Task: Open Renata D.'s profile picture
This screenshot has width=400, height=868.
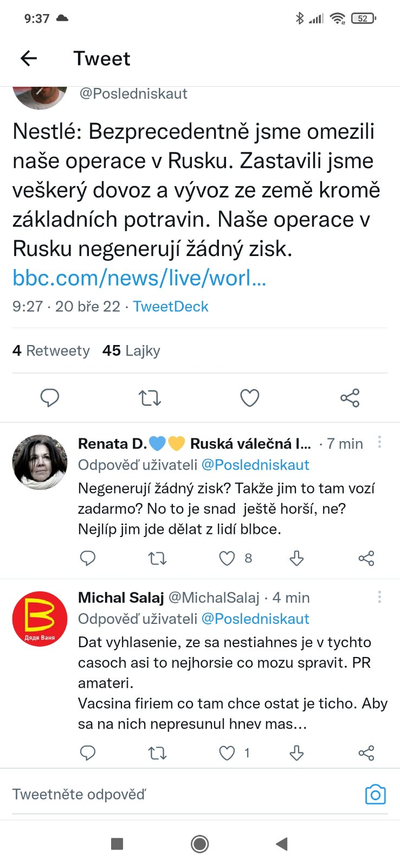Action: pos(40,462)
